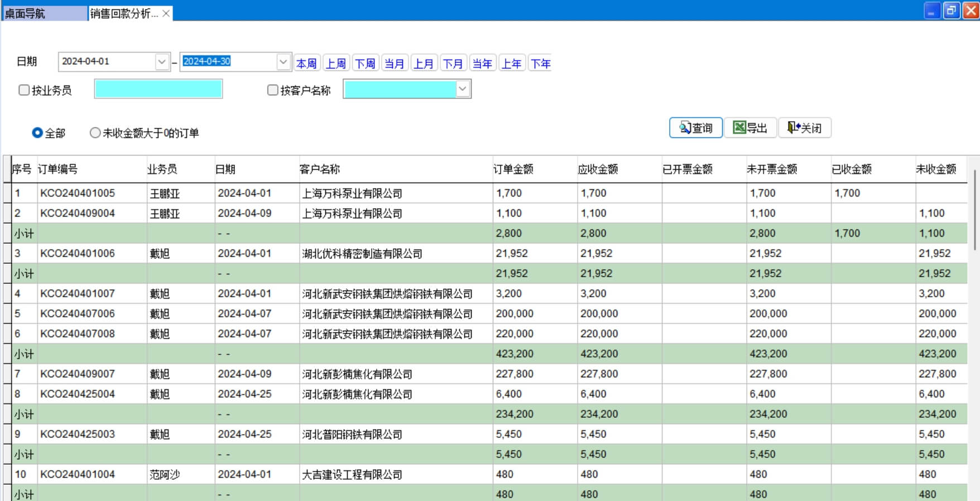Open the start date 2024-04-01 dropdown

(162, 61)
